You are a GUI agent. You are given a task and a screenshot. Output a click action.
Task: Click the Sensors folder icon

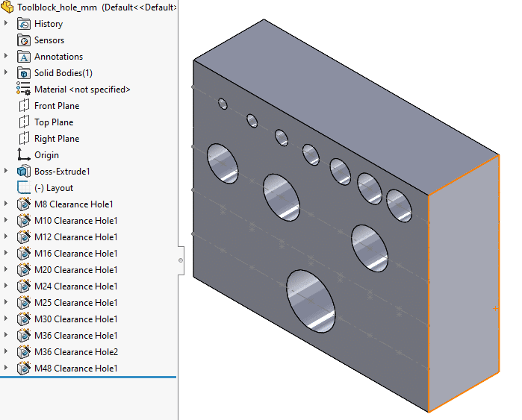(24, 40)
